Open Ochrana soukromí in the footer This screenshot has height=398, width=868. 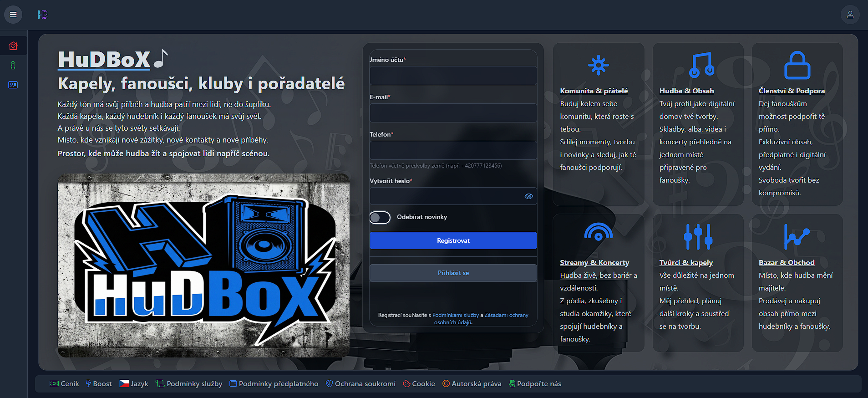360,383
